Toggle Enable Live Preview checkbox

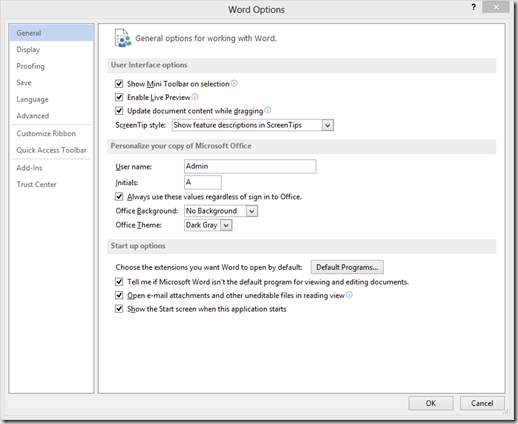click(119, 97)
